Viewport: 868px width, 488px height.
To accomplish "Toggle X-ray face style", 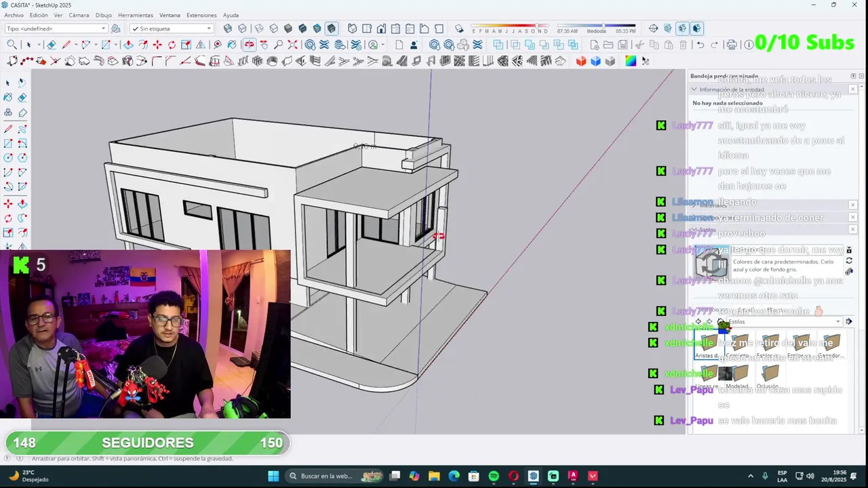I will 227,28.
